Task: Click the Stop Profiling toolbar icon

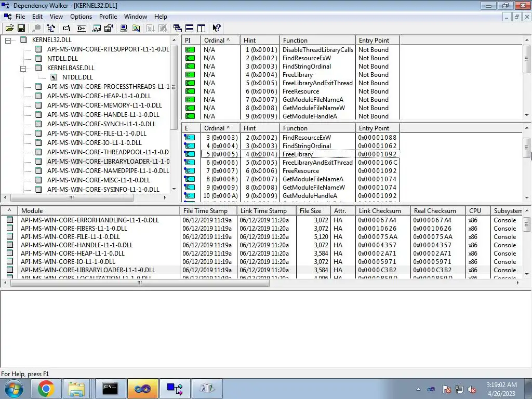Action: click(x=162, y=28)
